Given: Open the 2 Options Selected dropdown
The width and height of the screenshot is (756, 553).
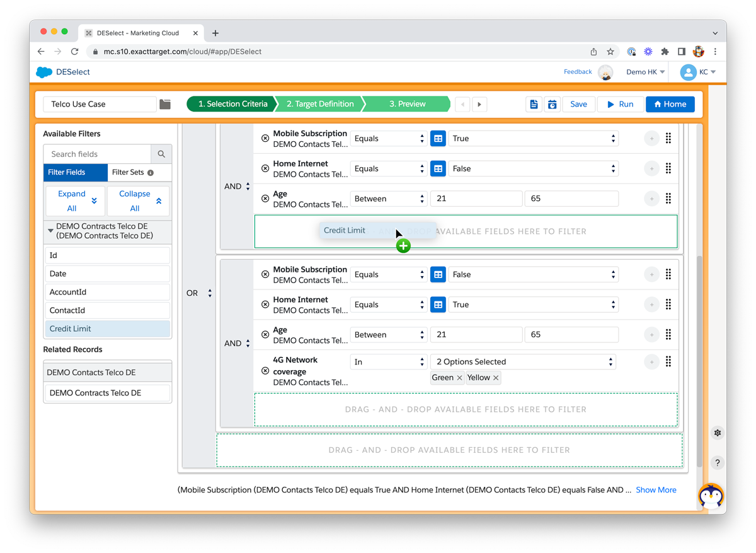Looking at the screenshot, I should (x=523, y=362).
